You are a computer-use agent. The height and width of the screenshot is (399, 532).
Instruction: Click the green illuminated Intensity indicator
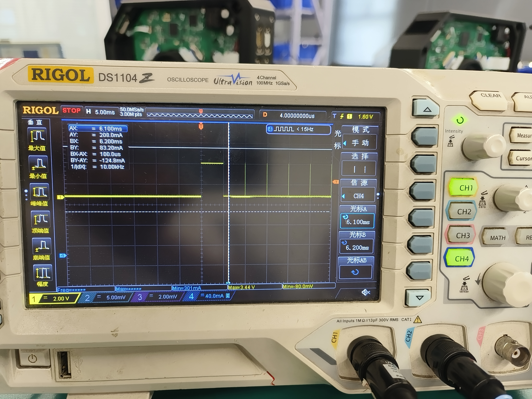(x=460, y=120)
